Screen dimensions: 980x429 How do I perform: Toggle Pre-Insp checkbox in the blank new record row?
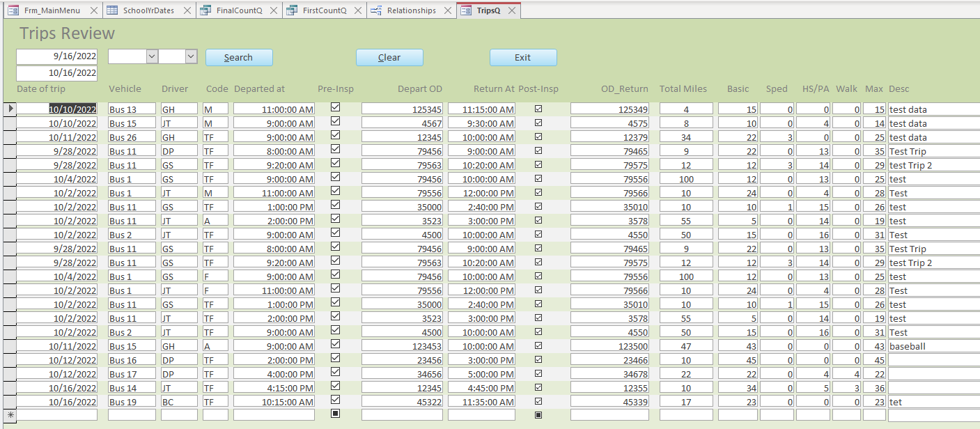335,414
